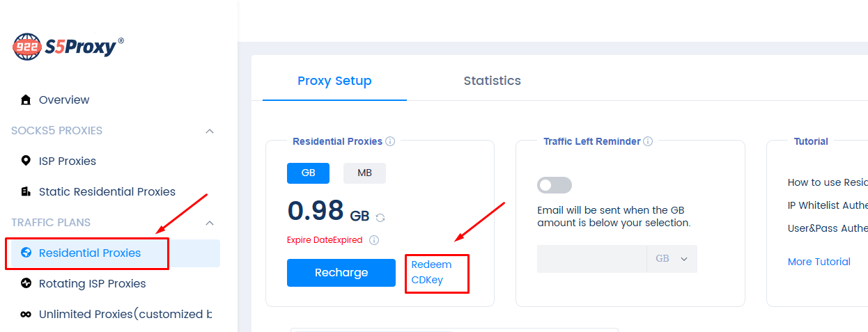The height and width of the screenshot is (332, 868).
Task: Refresh the remaining GB balance
Action: pyautogui.click(x=380, y=217)
